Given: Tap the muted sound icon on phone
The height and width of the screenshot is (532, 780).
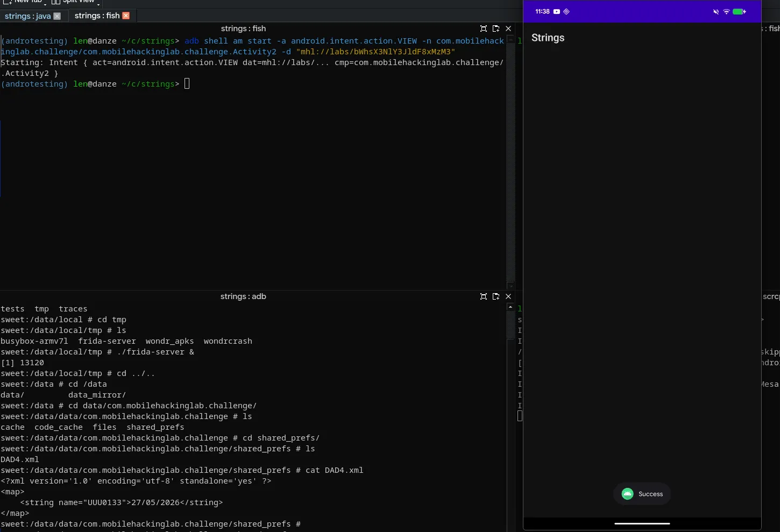Looking at the screenshot, I should (716, 11).
